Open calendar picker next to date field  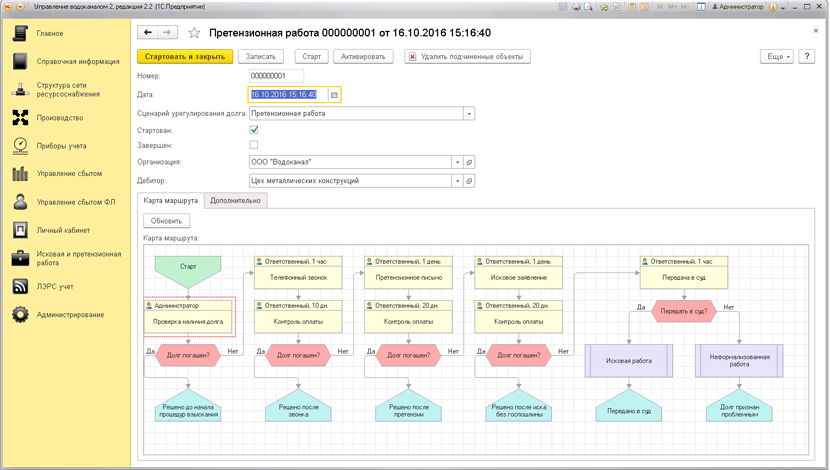(x=334, y=95)
